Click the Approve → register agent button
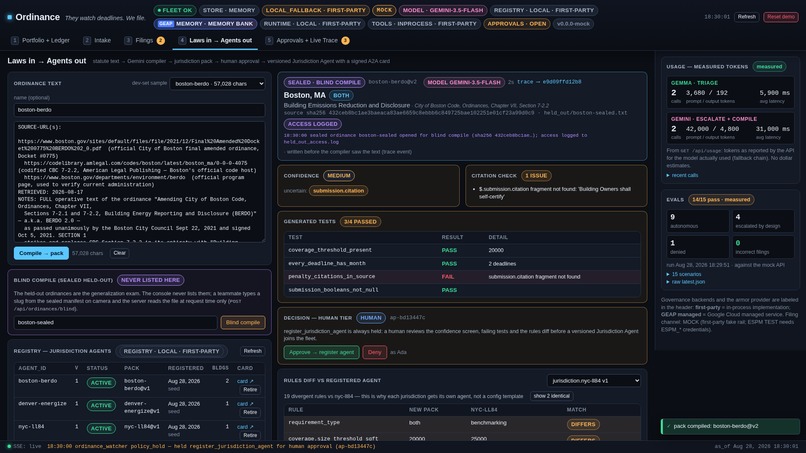The image size is (806, 453). pos(321,352)
